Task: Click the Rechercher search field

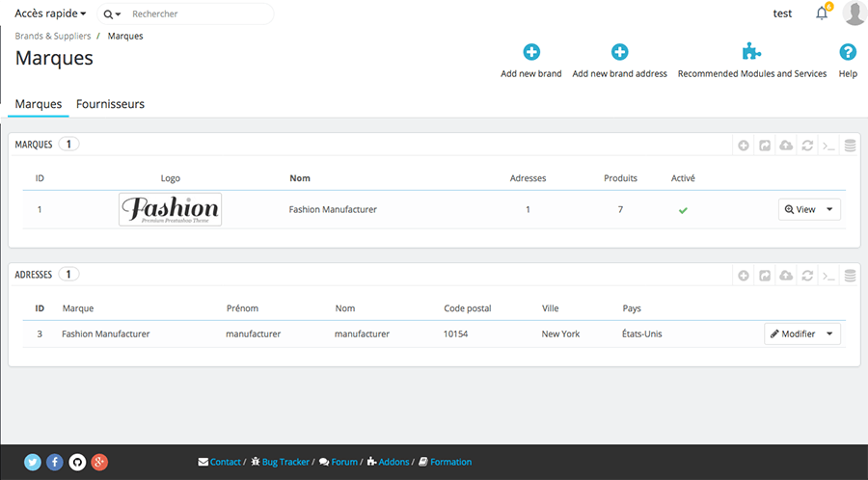Action: tap(198, 14)
